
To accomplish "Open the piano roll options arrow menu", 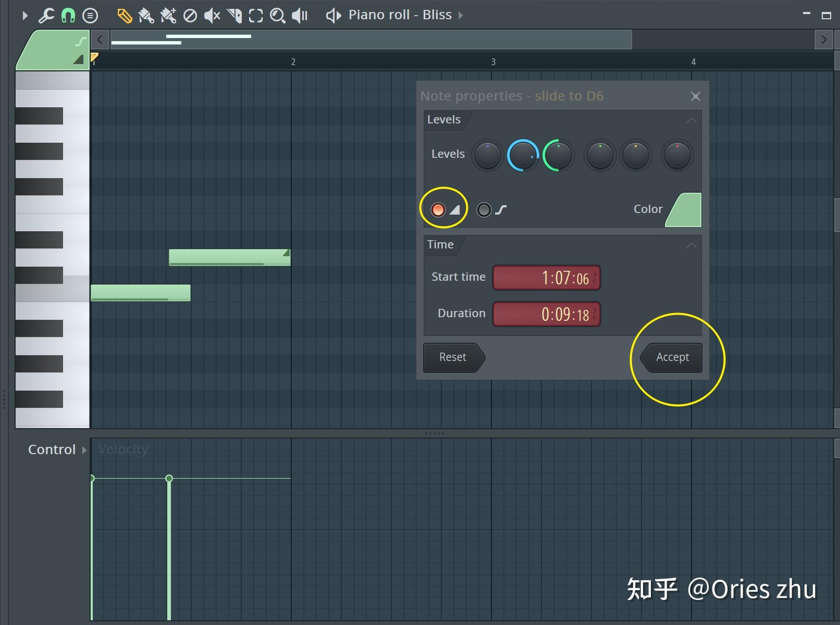I will pyautogui.click(x=24, y=16).
